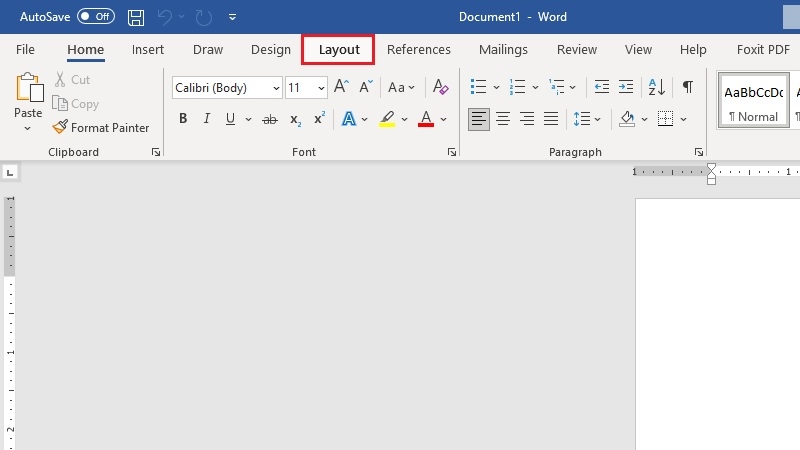The image size is (800, 450).
Task: Open the Draw tab
Action: coord(208,49)
